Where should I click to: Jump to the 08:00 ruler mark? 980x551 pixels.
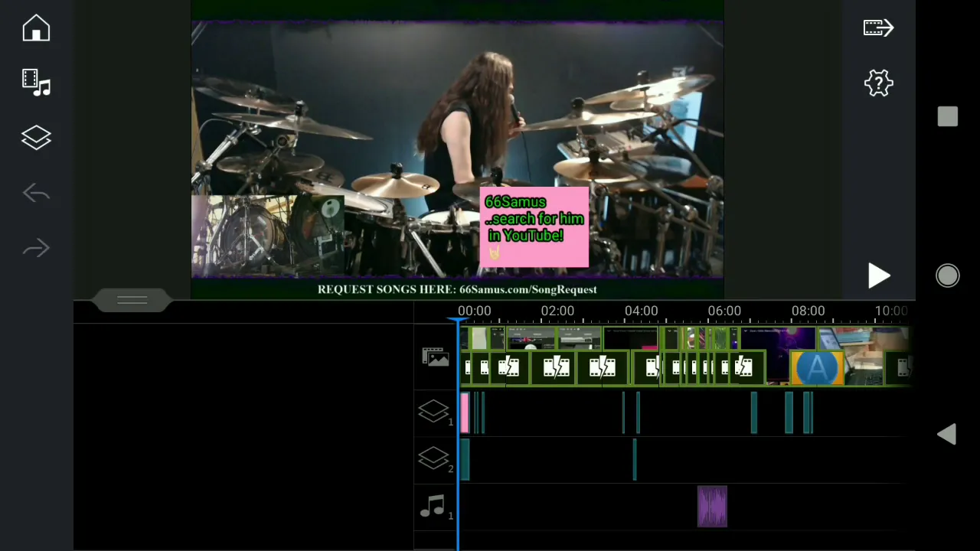click(808, 311)
